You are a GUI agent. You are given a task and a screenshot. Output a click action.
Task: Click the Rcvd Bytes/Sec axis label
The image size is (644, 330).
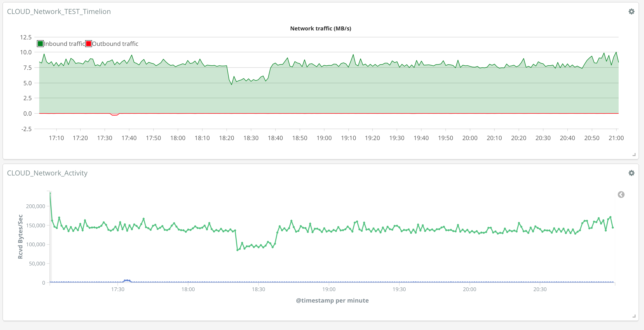20,237
